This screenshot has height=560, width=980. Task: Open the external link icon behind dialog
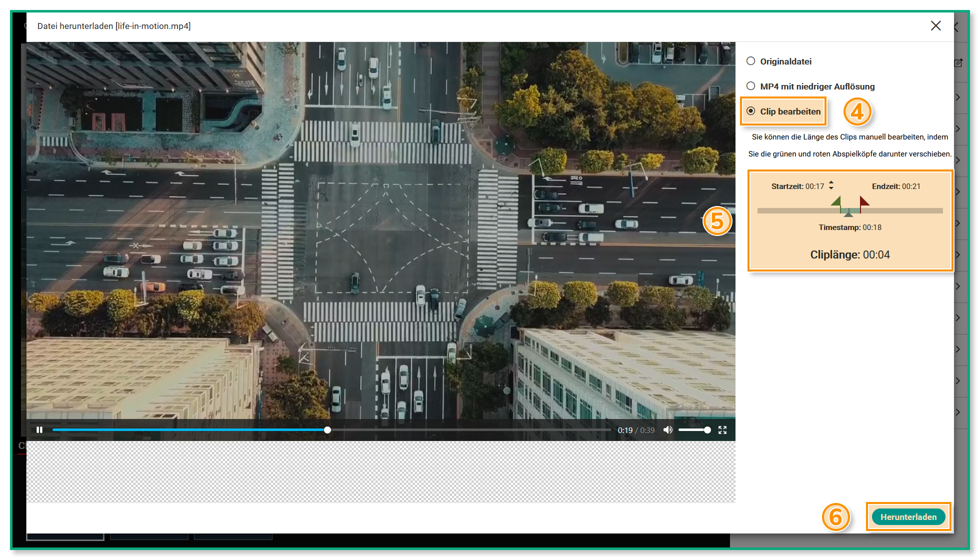(958, 63)
